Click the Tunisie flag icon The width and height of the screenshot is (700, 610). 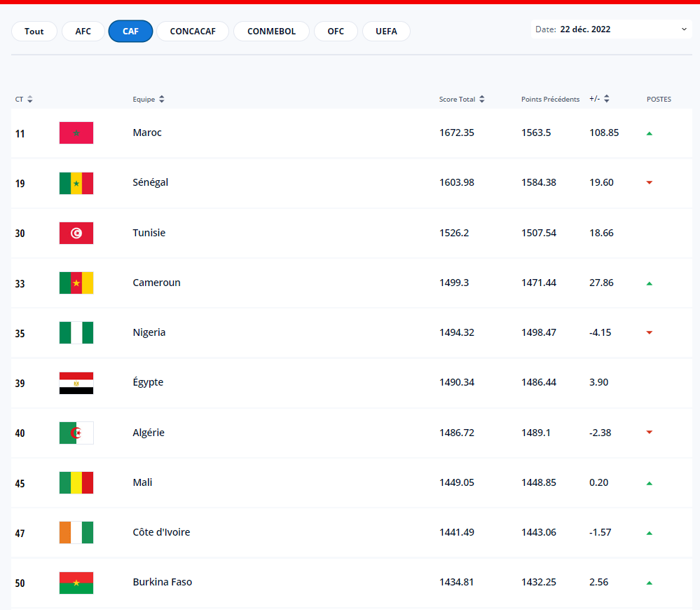[x=76, y=233]
